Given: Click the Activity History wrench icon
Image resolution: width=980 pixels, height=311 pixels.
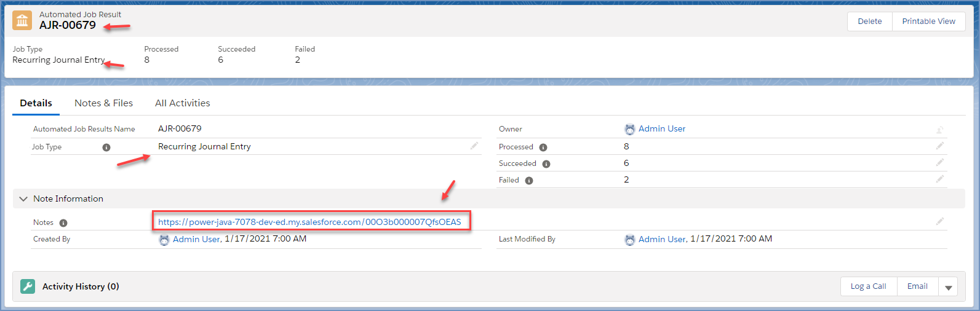Looking at the screenshot, I should coord(28,286).
